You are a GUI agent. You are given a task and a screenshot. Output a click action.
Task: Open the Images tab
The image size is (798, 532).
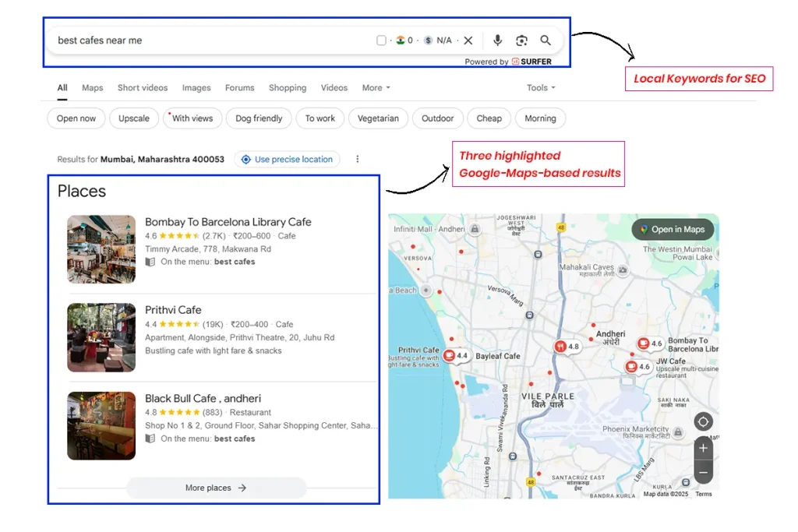196,88
